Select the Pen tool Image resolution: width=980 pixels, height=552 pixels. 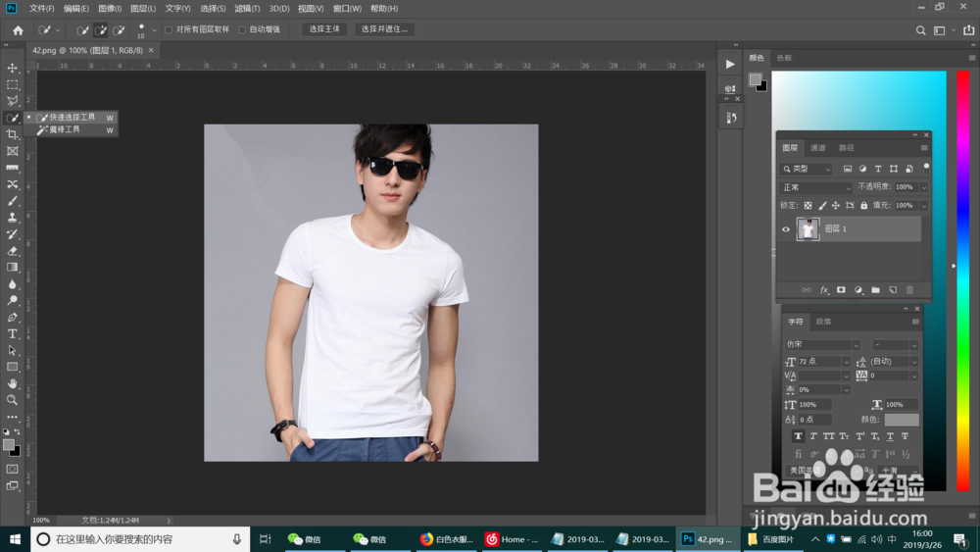(12, 318)
